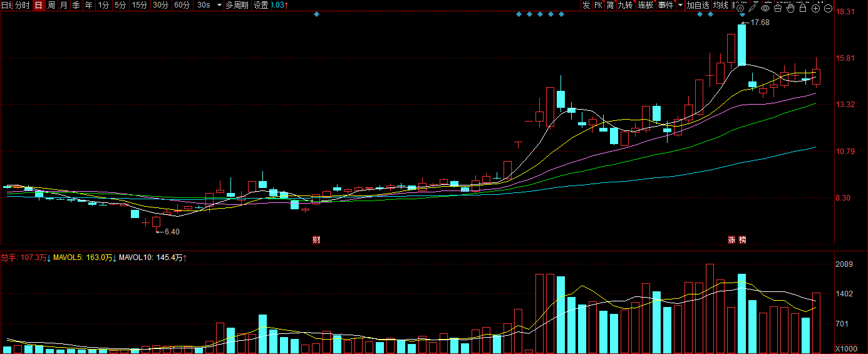Screen dimensions: 868x354
Task: Open the 设置 settings menu
Action: point(261,5)
